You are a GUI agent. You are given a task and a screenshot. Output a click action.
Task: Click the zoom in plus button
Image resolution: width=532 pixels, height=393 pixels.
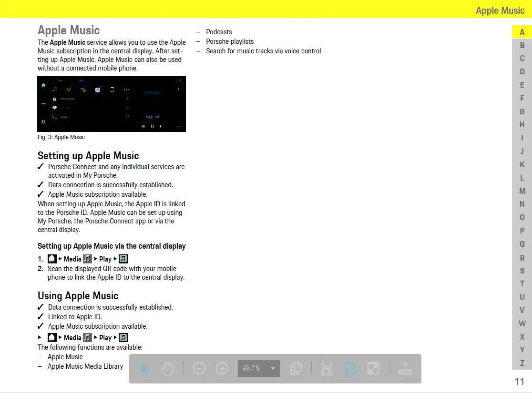point(222,369)
